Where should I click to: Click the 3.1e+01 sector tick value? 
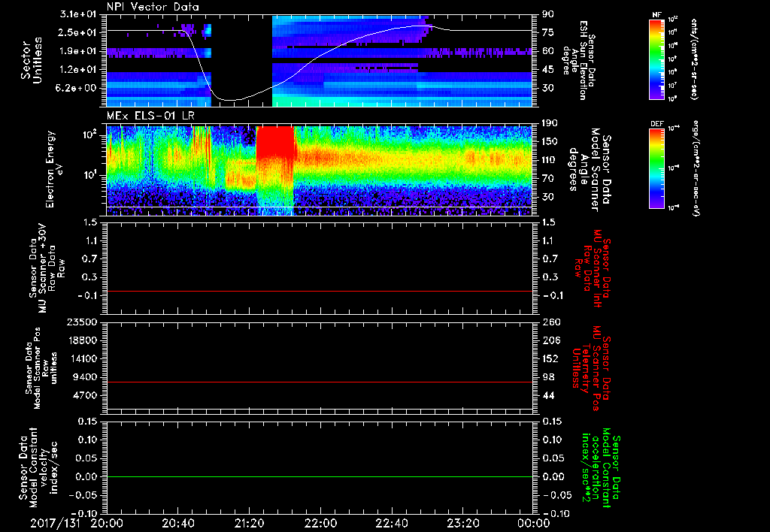coord(78,14)
